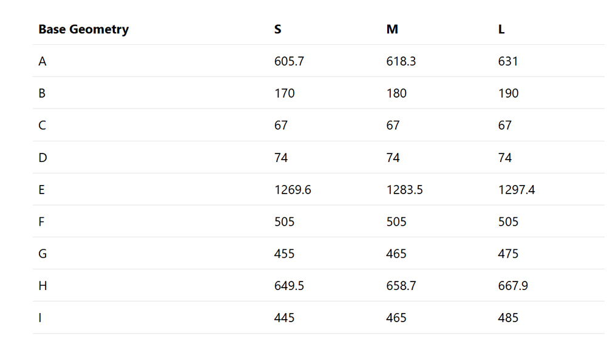Select the 190 value in row B
The height and width of the screenshot is (364, 607).
(x=508, y=93)
